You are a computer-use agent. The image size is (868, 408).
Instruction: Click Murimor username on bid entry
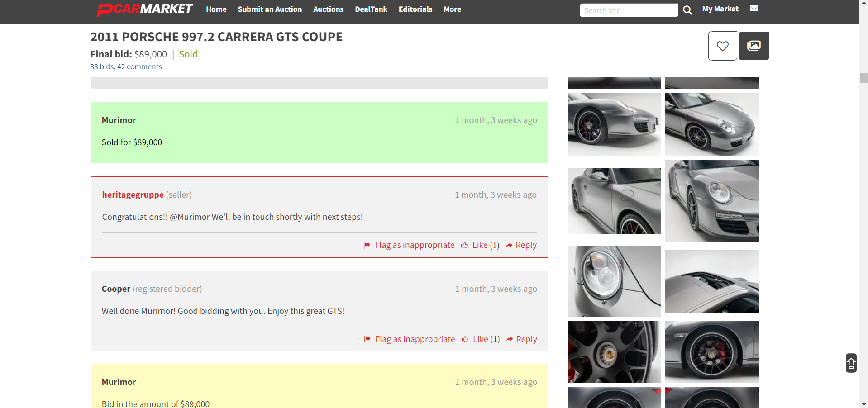click(x=119, y=382)
